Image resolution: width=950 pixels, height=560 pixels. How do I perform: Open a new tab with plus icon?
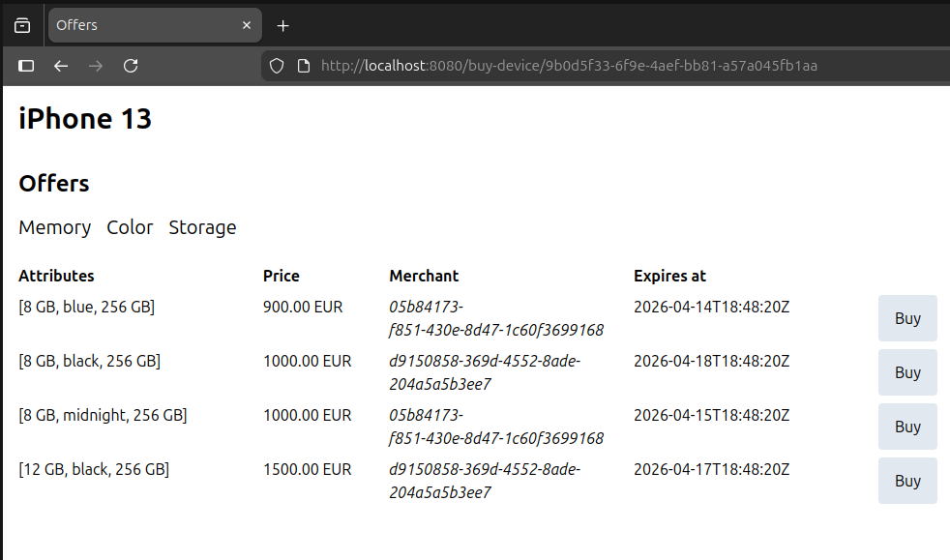tap(282, 25)
